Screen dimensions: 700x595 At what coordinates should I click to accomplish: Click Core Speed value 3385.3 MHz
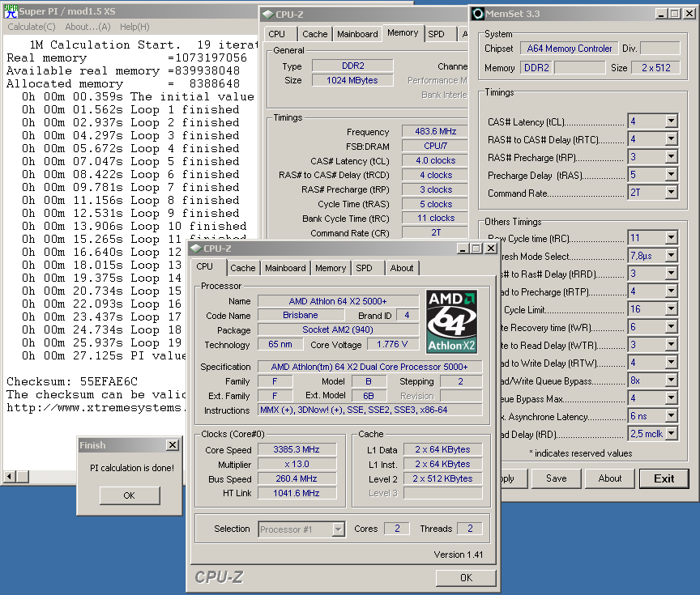[x=297, y=449]
